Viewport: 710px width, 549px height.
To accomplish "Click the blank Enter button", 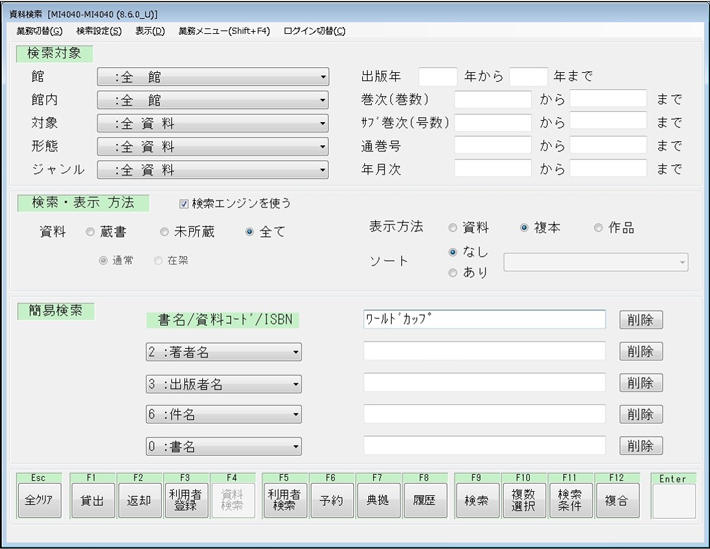I will click(x=674, y=501).
